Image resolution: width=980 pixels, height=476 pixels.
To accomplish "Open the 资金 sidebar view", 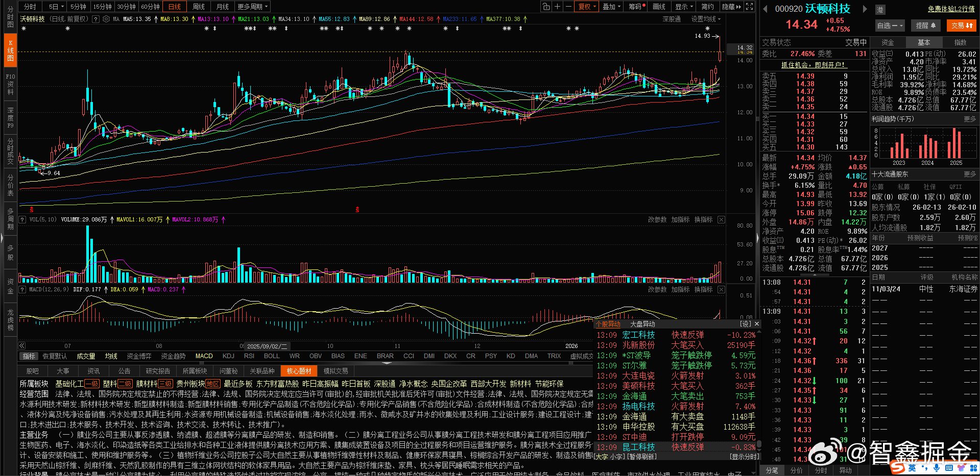I will point(10,286).
